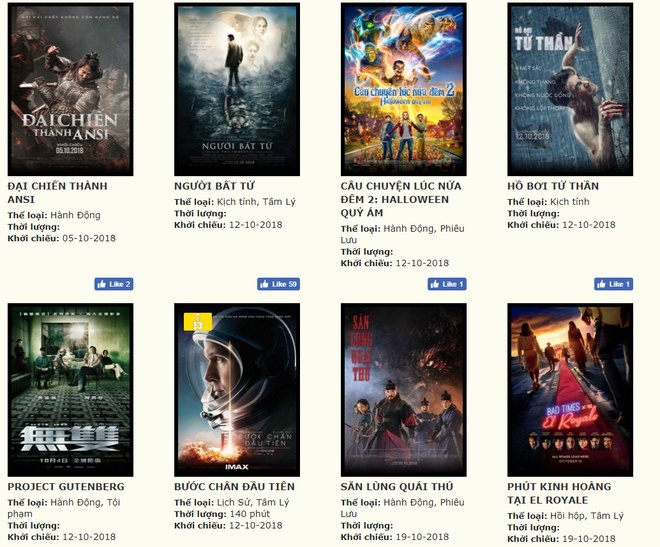Click the BƯỚC CHÂN ĐẦU TIÊN title link
Screen dimensions: 660x547
tap(234, 487)
